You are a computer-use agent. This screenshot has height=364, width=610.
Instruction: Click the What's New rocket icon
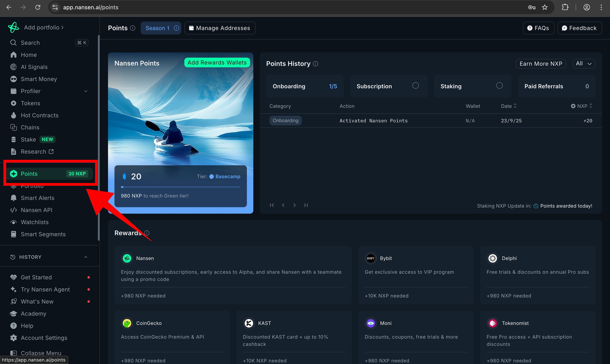coord(14,302)
